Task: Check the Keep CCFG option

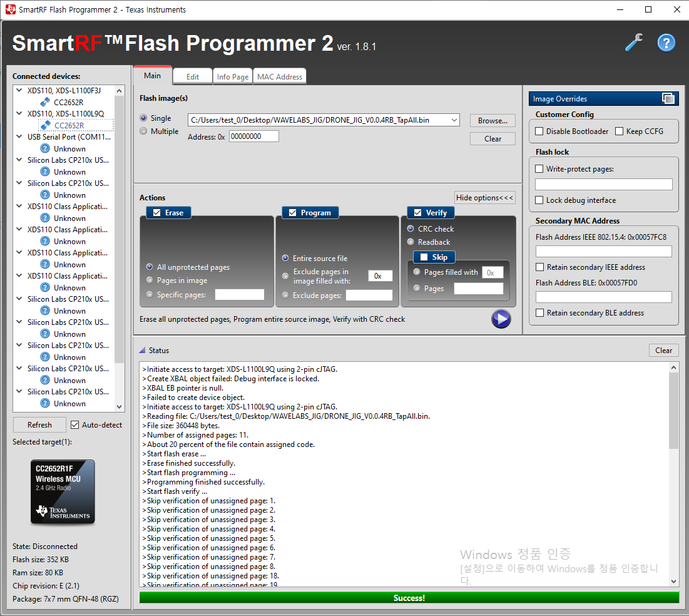Action: tap(619, 131)
